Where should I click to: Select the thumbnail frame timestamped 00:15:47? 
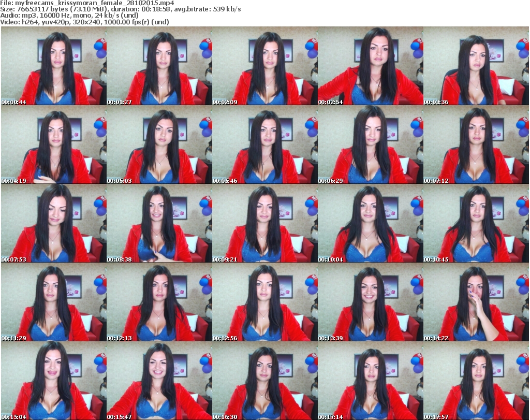pyautogui.click(x=159, y=381)
